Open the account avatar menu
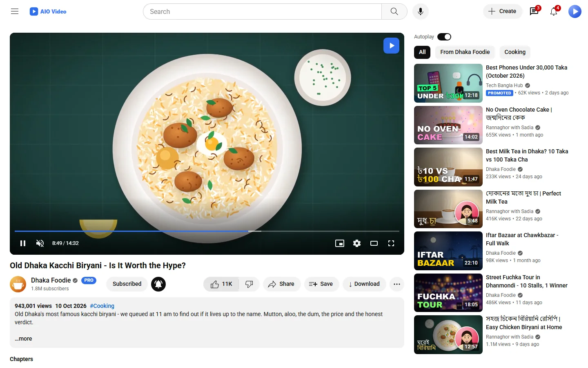Screen dimensions: 588x368 (575, 11)
